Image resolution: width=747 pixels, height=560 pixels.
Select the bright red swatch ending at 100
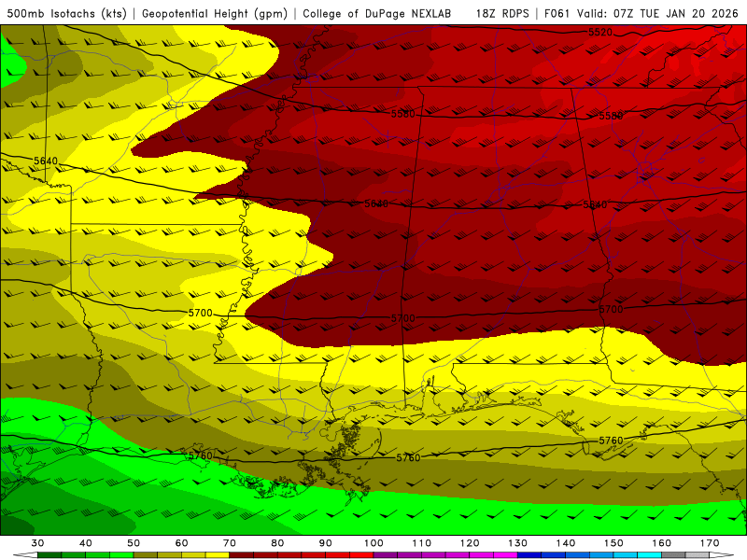pyautogui.click(x=361, y=555)
